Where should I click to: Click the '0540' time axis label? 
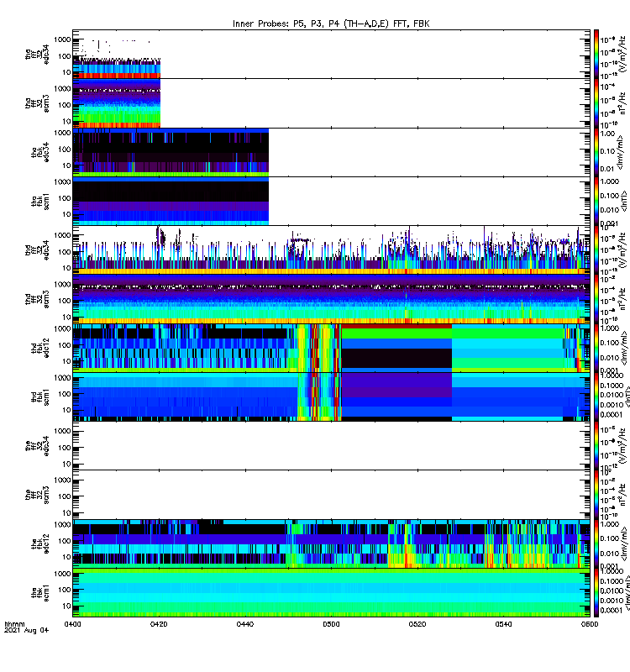(x=503, y=624)
